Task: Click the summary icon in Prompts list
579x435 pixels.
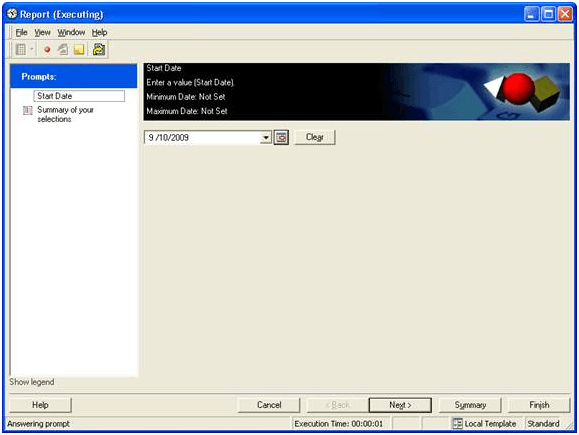Action: click(x=28, y=110)
